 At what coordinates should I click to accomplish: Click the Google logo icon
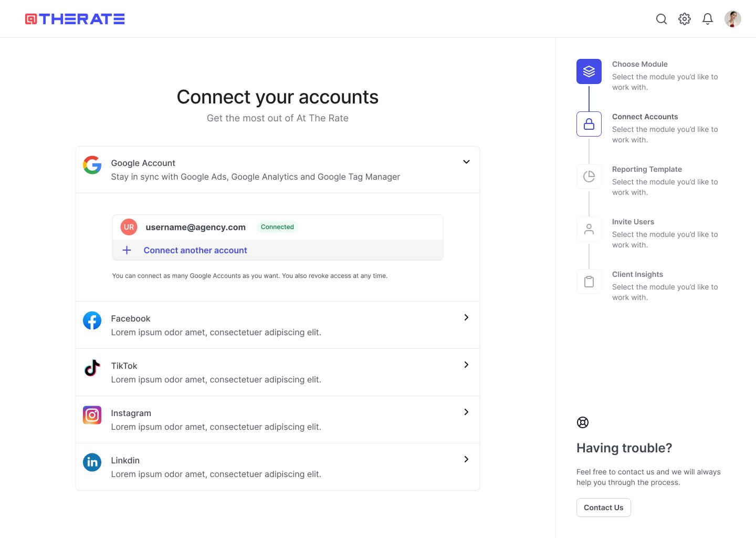(x=92, y=165)
